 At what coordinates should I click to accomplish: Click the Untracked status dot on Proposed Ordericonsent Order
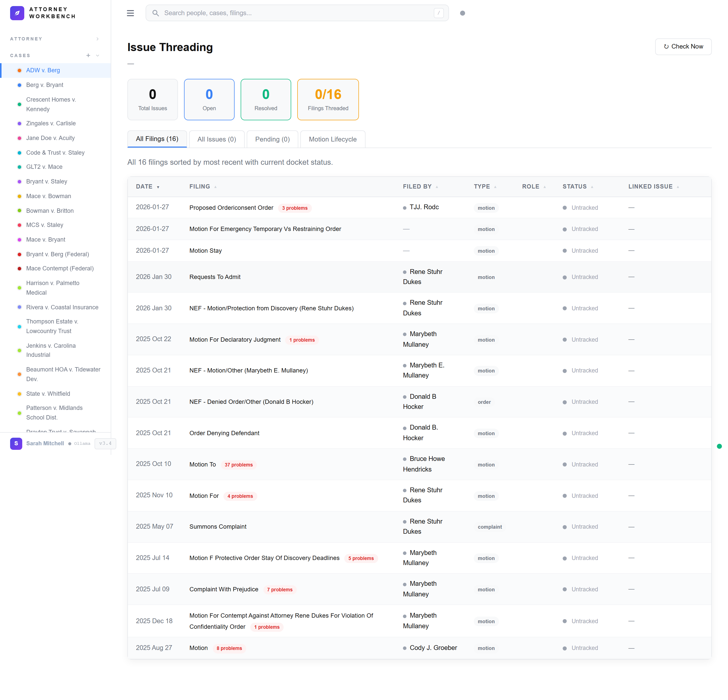coord(564,207)
